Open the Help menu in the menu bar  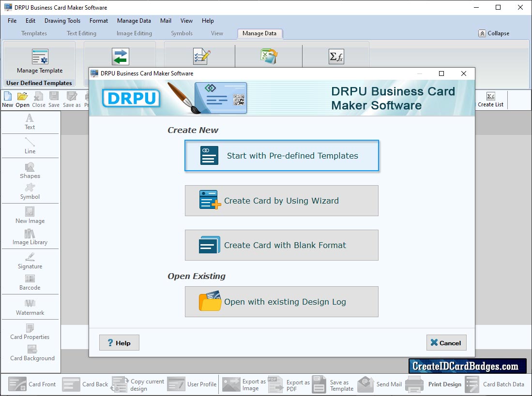[208, 21]
